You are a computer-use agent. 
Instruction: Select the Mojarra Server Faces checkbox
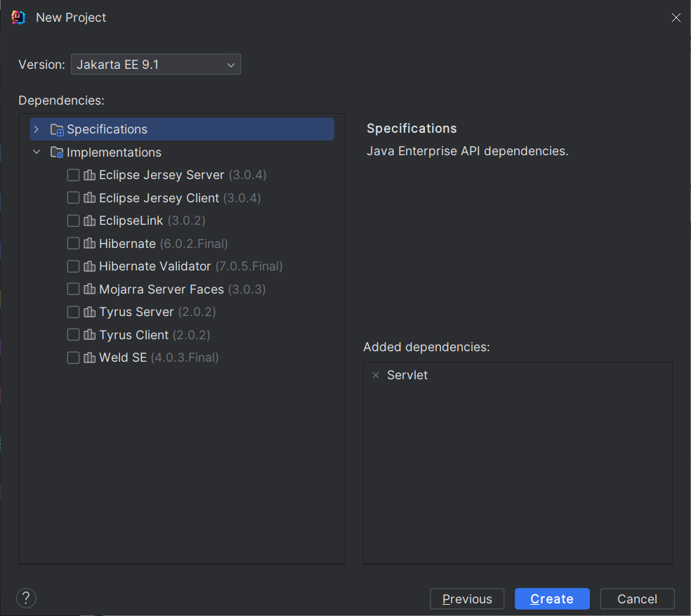(x=73, y=289)
